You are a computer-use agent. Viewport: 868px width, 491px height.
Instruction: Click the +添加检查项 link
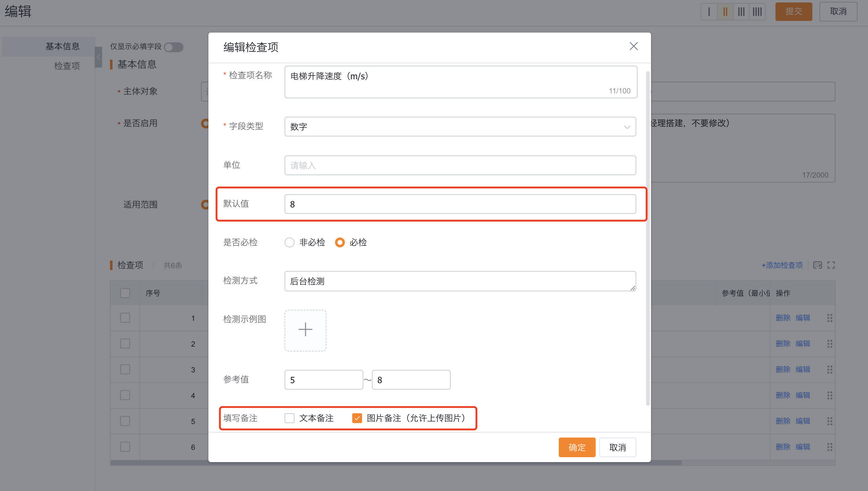click(782, 265)
